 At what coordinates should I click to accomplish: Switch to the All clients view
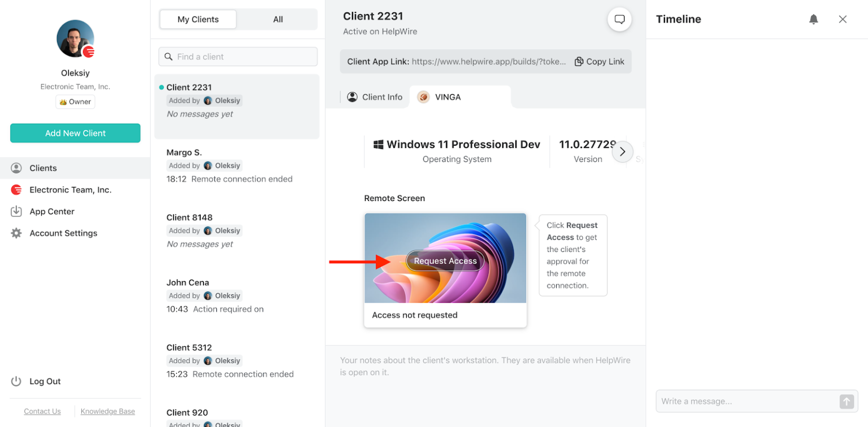(277, 19)
